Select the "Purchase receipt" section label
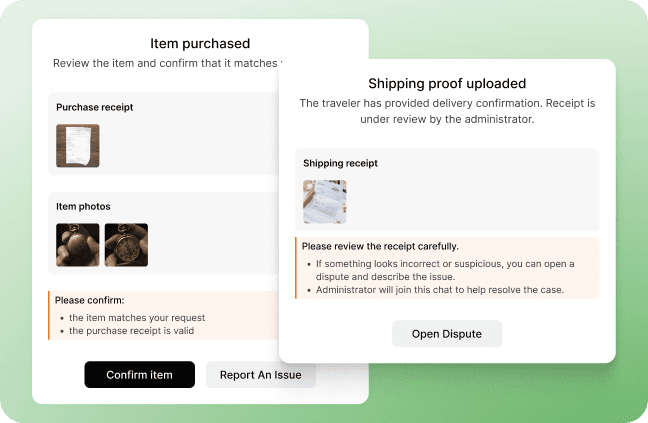 pos(95,107)
